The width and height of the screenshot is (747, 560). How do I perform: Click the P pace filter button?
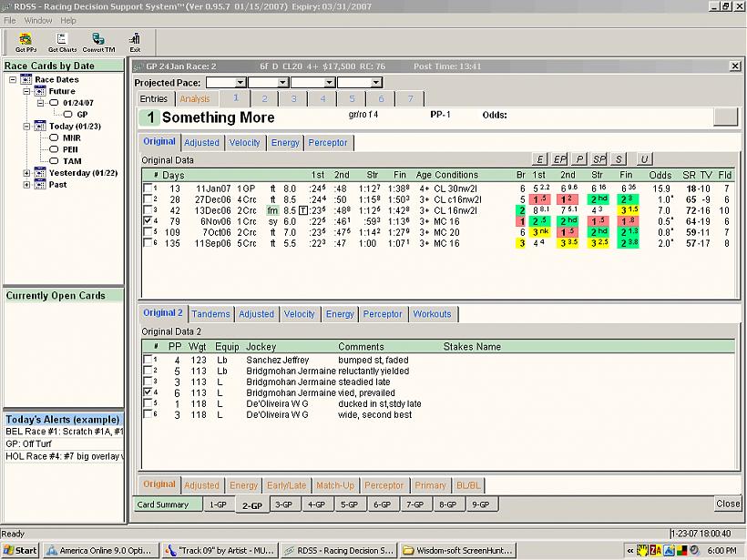[x=578, y=159]
